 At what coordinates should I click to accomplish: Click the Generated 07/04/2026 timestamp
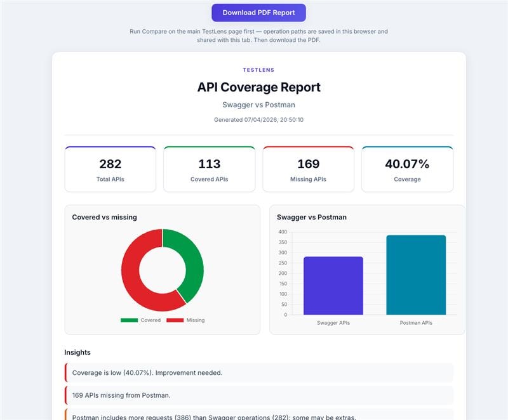[x=258, y=120]
